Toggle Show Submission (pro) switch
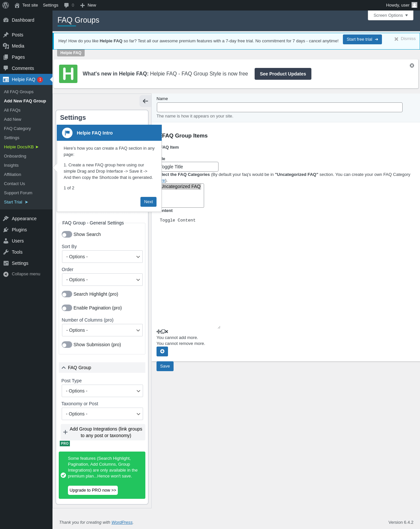The image size is (420, 529). pyautogui.click(x=67, y=345)
